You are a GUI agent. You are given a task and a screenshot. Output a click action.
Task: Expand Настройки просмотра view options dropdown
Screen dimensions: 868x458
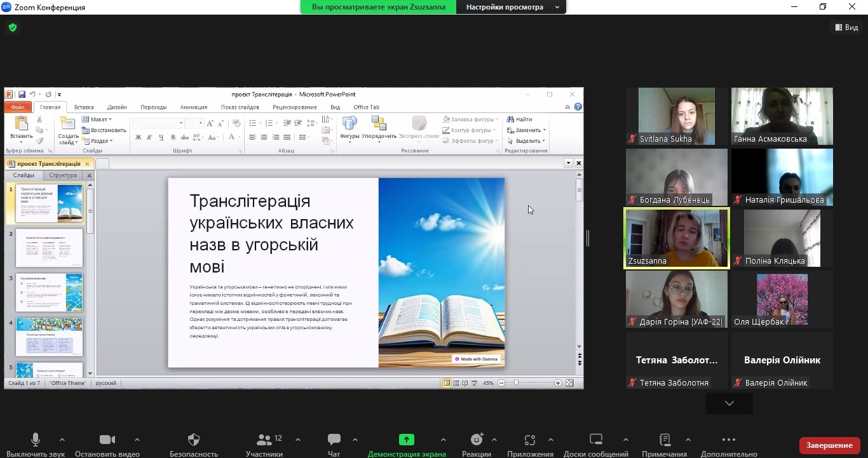point(557,7)
